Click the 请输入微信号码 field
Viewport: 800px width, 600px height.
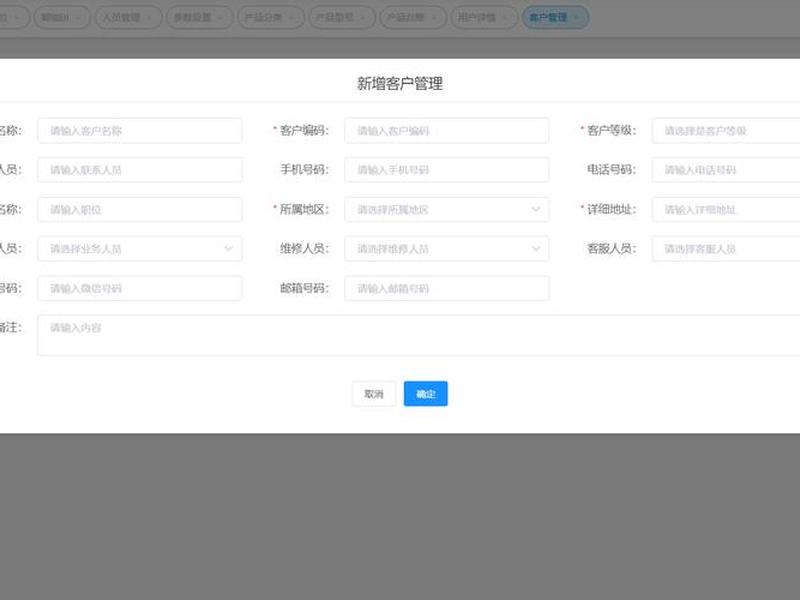(x=140, y=288)
